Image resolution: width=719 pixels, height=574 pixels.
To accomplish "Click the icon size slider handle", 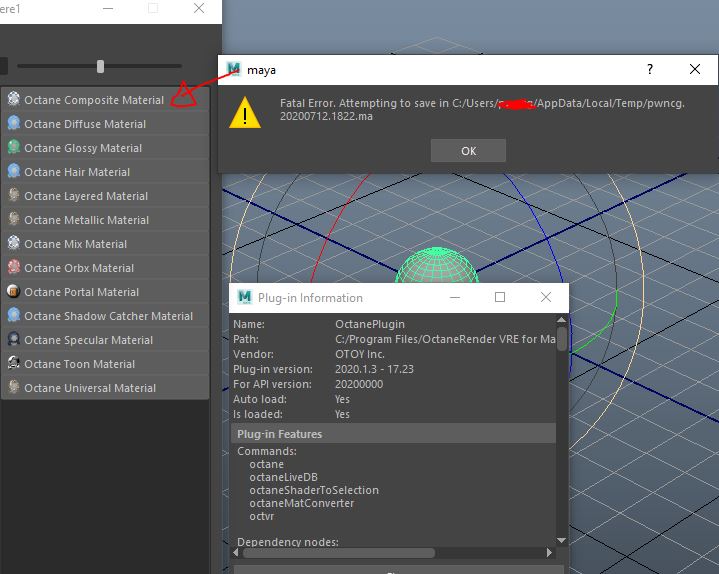I will click(100, 66).
